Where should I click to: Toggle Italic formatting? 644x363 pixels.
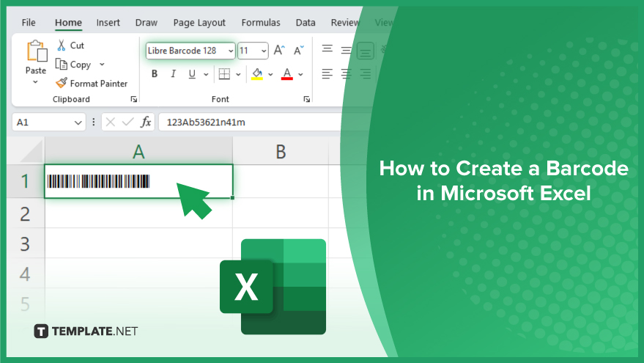coord(174,74)
